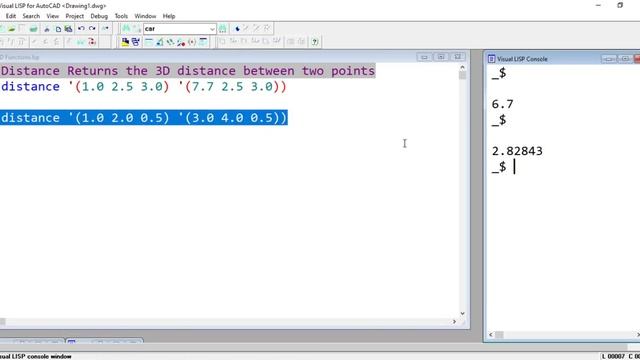Click the editor vertical scrollbar up arrow
The height and width of the screenshot is (360, 640).
tap(462, 67)
